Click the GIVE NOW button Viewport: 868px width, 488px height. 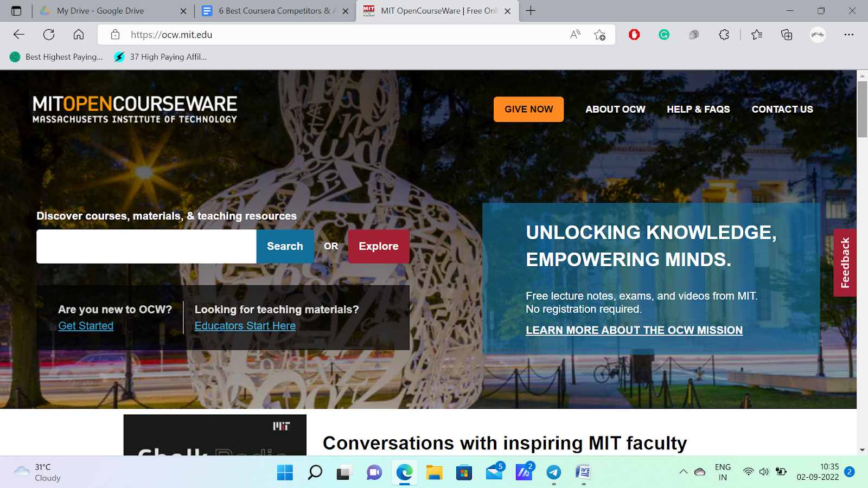[528, 109]
